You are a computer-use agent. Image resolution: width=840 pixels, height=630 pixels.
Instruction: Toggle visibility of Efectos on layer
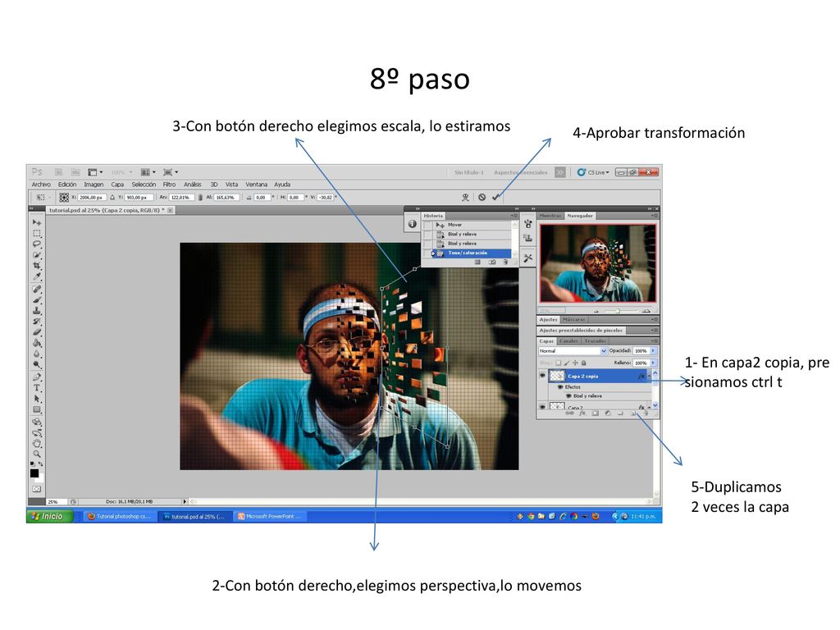tap(560, 387)
